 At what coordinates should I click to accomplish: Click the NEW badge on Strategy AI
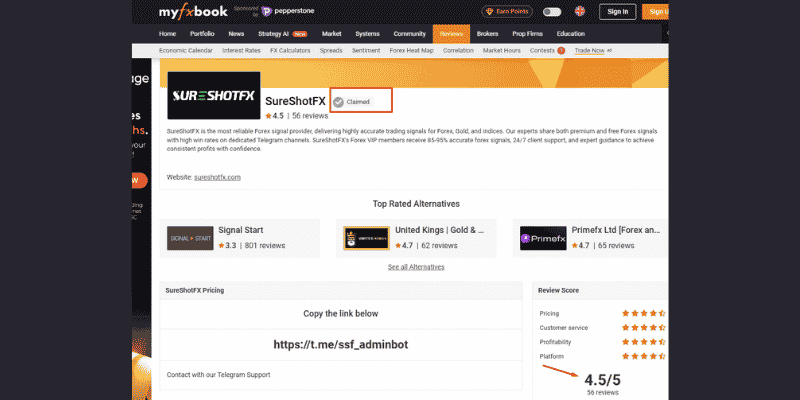[x=300, y=34]
